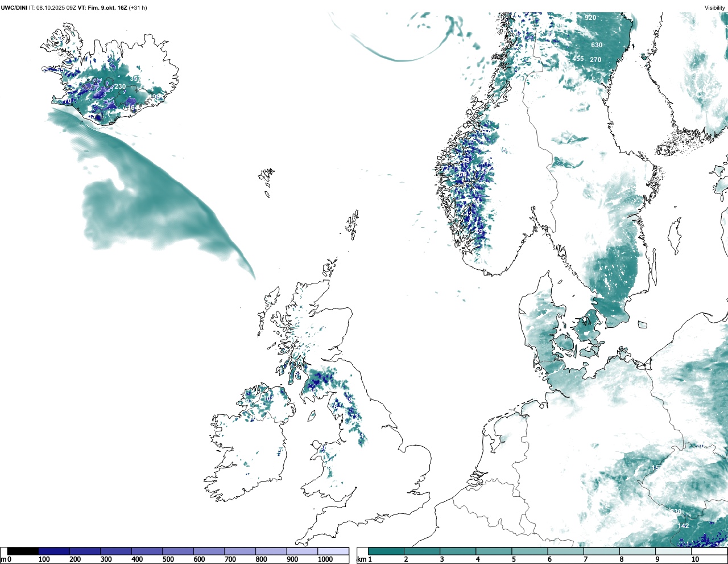This screenshot has width=728, height=564.
Task: Select the pale swatch above 1000 m
Action: click(333, 551)
